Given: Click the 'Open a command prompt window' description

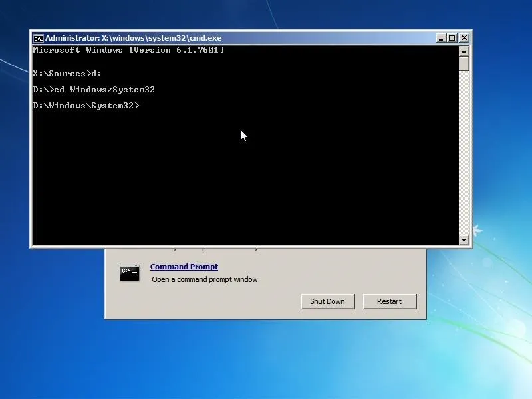Looking at the screenshot, I should (x=205, y=279).
